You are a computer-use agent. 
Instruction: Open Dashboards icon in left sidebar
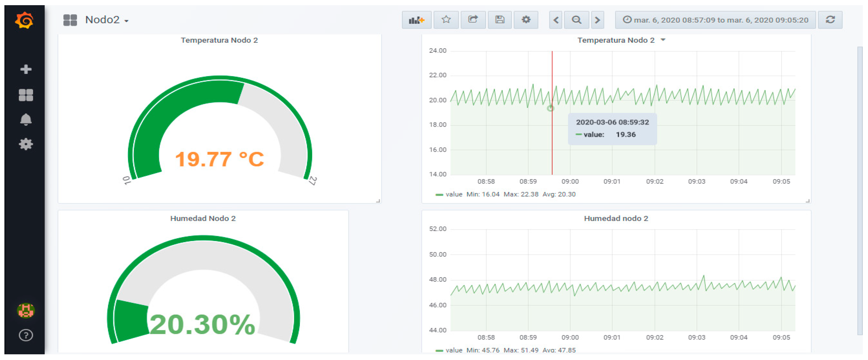pos(26,95)
